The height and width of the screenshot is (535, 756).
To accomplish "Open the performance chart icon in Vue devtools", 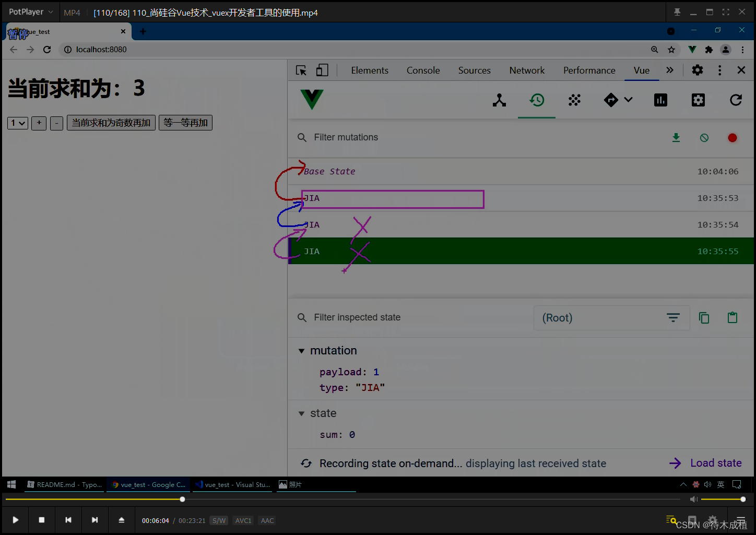I will pos(660,100).
